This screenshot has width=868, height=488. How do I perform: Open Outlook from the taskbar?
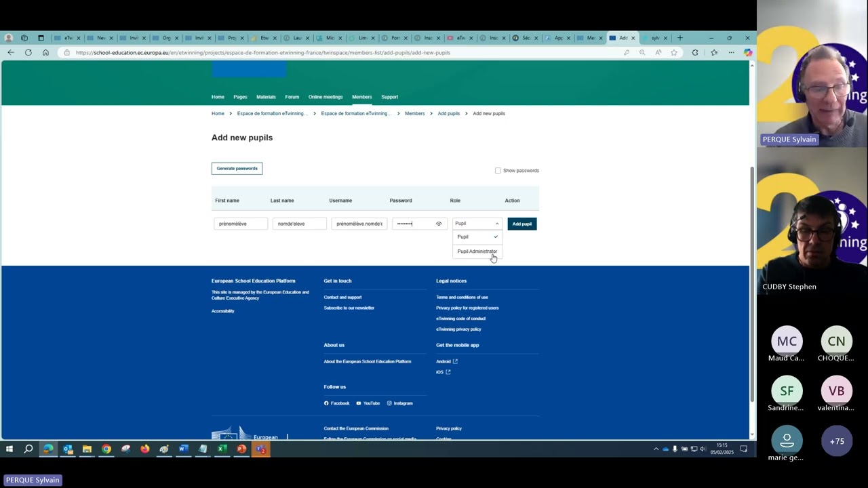(x=68, y=449)
